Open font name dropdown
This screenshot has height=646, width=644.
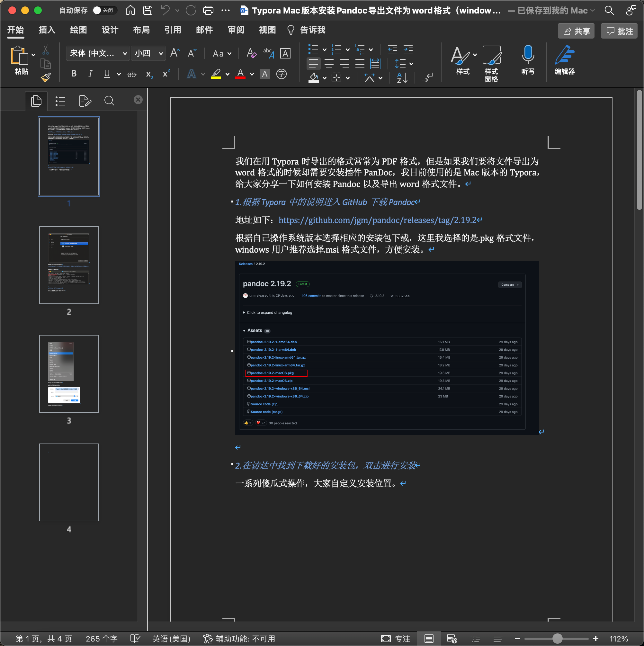[125, 53]
